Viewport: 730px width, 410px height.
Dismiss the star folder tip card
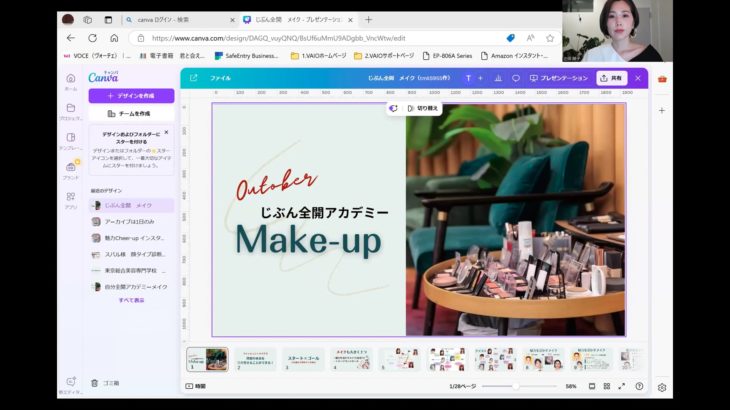tap(167, 133)
